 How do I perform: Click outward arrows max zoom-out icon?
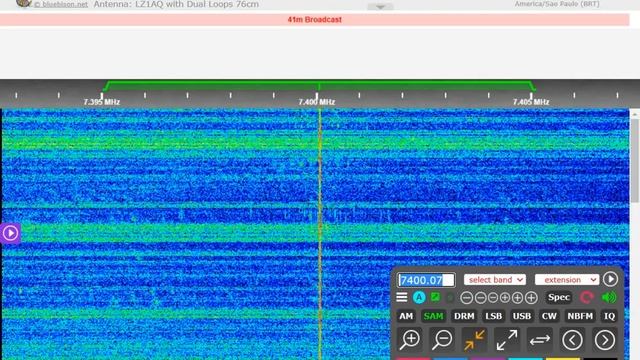(x=507, y=340)
